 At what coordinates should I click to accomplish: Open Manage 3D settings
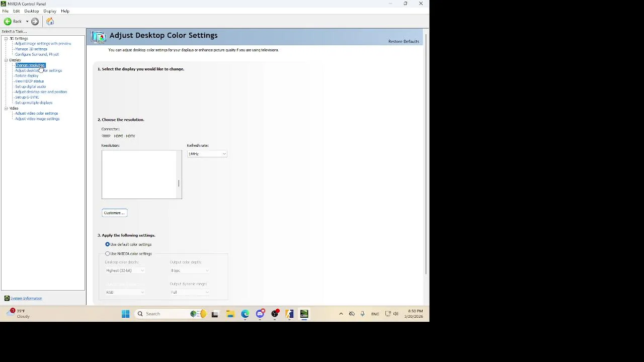tap(31, 49)
